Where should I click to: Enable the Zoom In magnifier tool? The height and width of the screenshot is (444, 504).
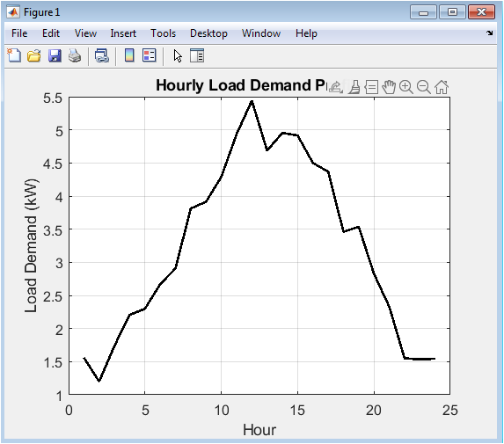406,87
